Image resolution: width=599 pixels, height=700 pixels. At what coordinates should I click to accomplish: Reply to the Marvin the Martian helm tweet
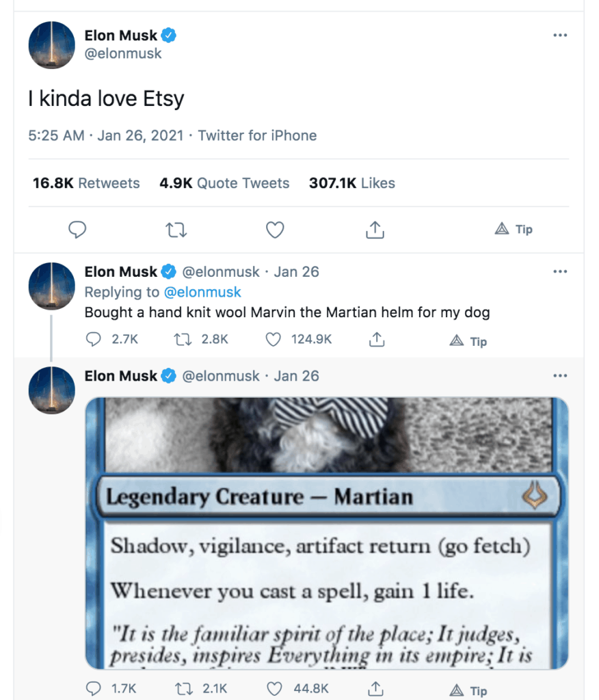point(94,339)
